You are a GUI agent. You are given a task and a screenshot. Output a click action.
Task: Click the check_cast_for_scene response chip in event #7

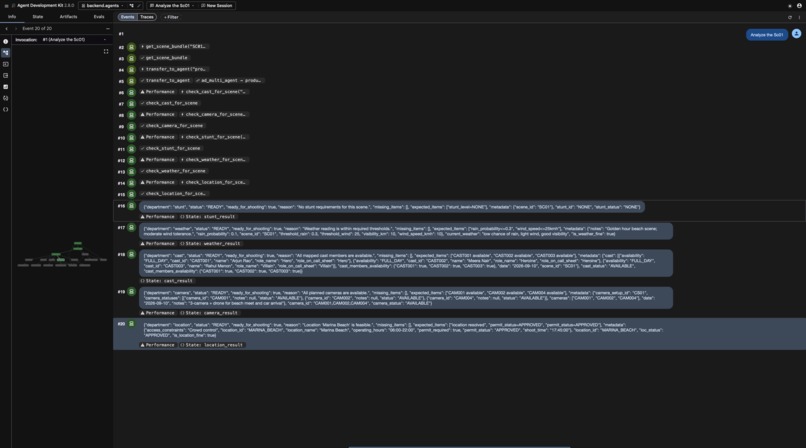(170, 103)
